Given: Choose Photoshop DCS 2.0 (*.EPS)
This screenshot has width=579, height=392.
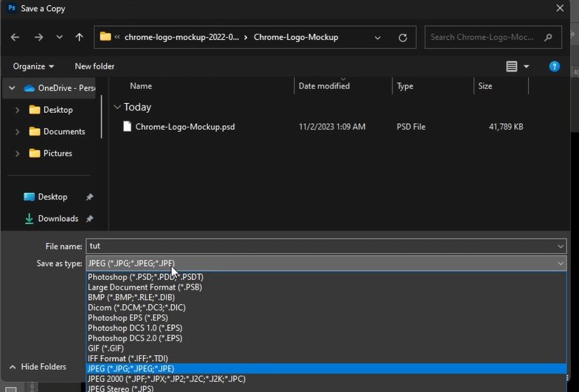Looking at the screenshot, I should [326, 338].
